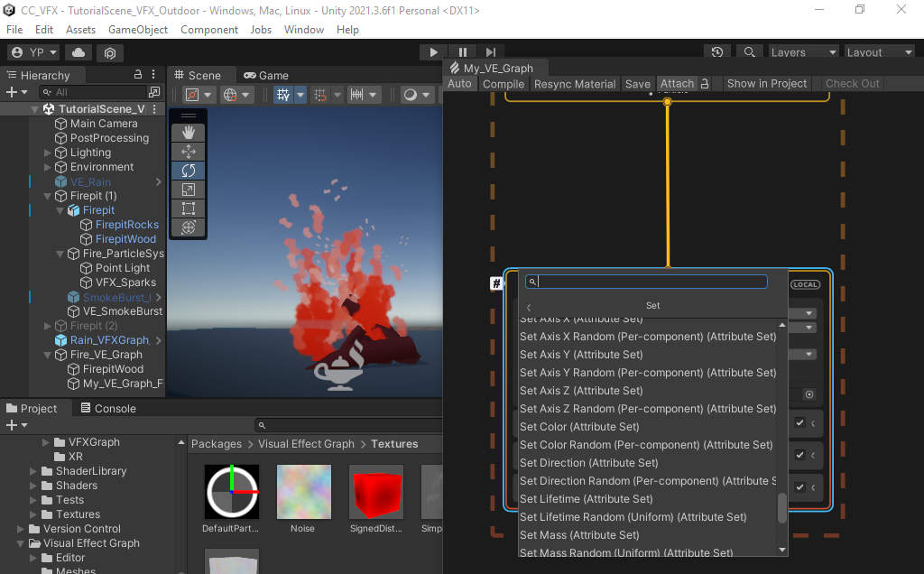Expand the Lighting tree item
The image size is (924, 574).
(47, 153)
